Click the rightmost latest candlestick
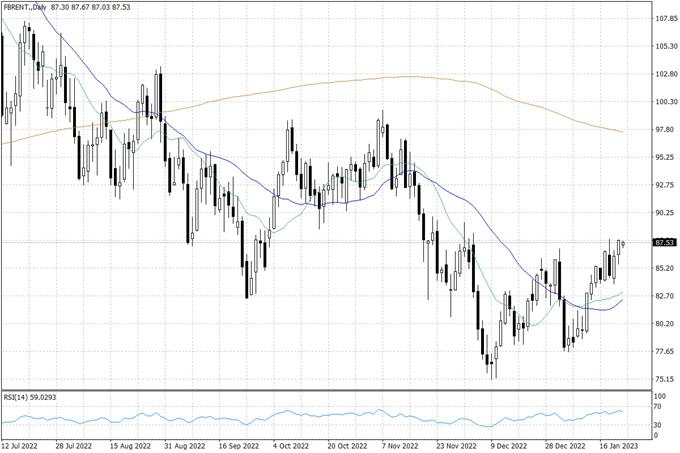This screenshot has height=453, width=680. click(622, 243)
